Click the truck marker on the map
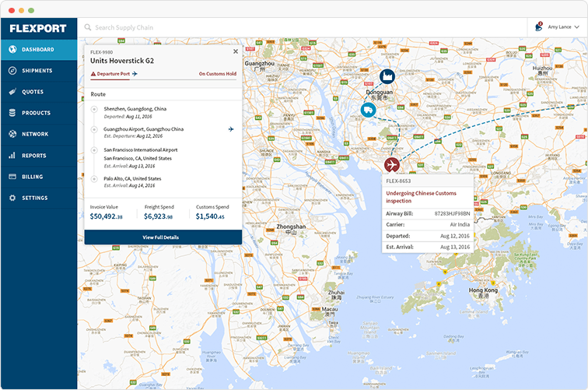This screenshot has height=390, width=588. point(368,110)
